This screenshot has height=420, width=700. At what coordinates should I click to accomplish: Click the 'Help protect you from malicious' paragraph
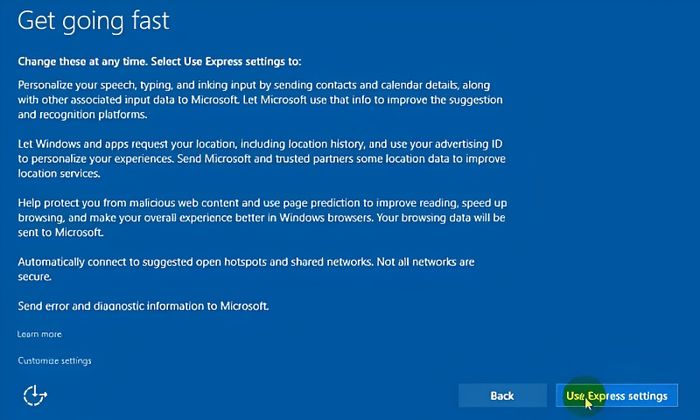coord(262,217)
